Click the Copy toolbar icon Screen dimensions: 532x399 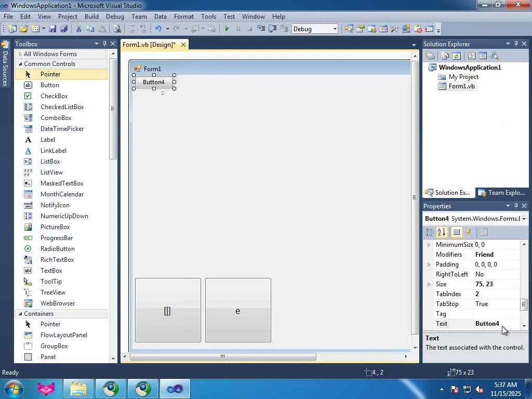[x=90, y=29]
